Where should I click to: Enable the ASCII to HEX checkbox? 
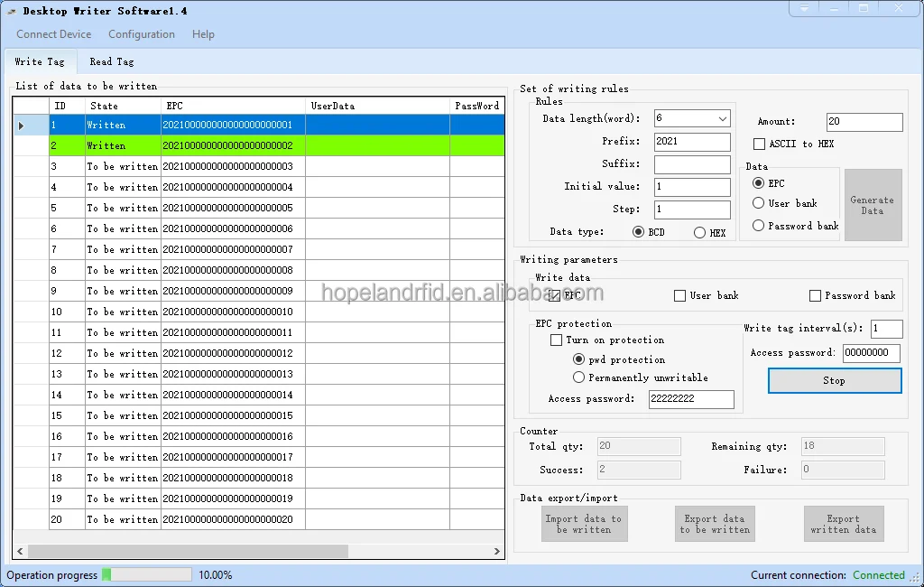pyautogui.click(x=760, y=144)
